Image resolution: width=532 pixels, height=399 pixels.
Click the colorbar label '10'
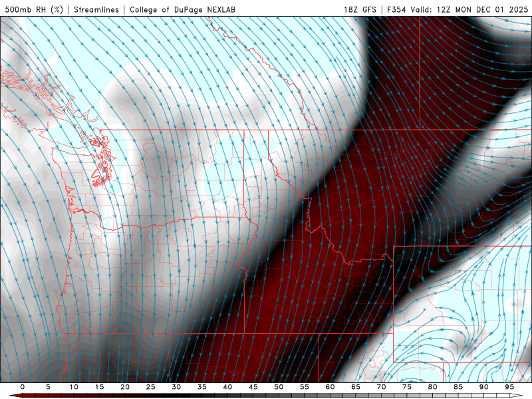click(74, 387)
